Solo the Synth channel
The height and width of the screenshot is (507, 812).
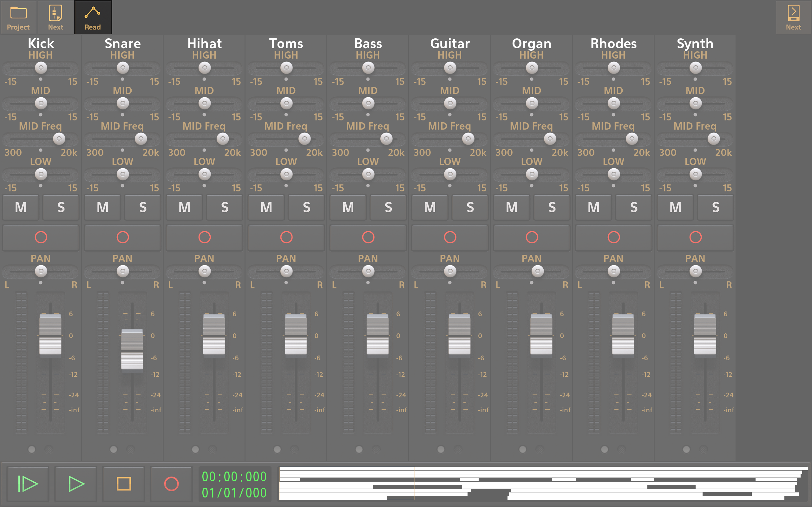click(715, 207)
